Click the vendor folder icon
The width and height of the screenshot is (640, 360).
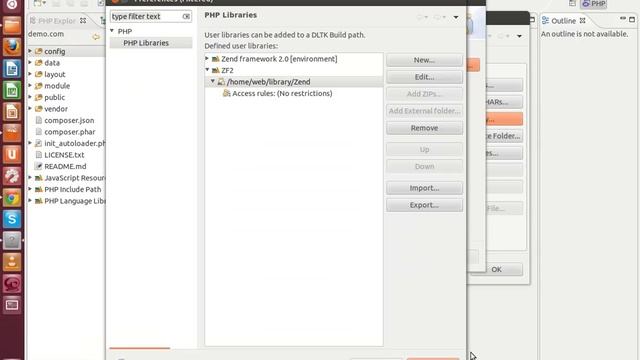(39, 109)
